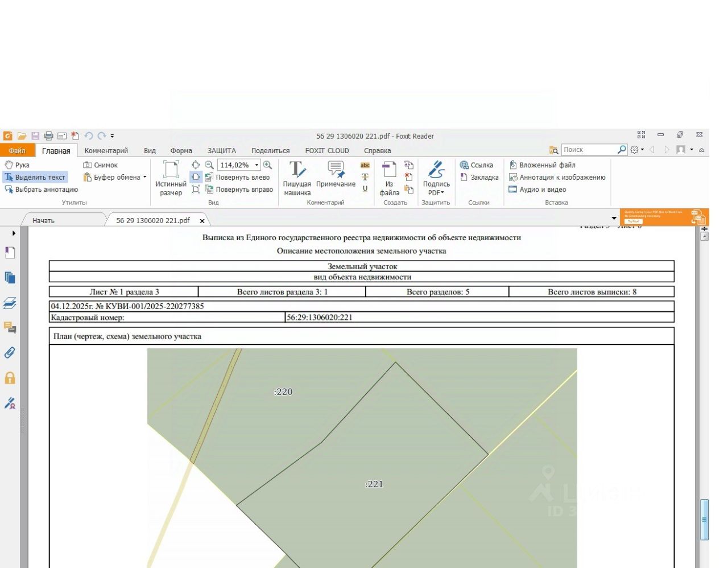Viewport: 728px width, 568px height.
Task: Click the search magnifier icon in Поиск box
Action: [x=622, y=150]
